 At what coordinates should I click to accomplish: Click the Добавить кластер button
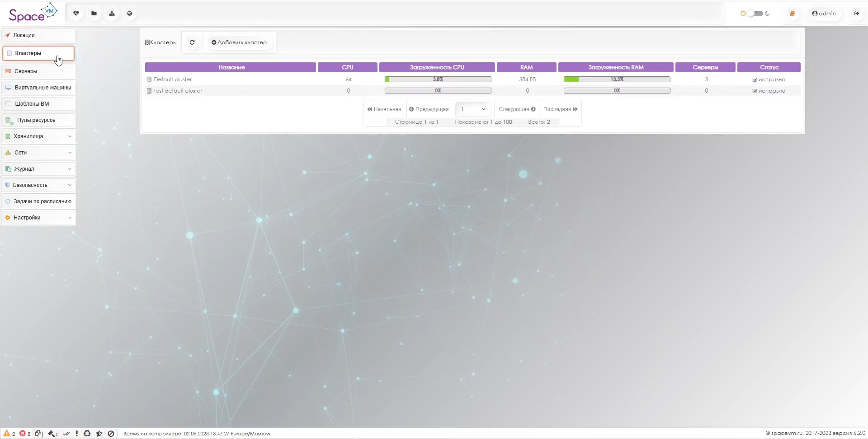[x=239, y=42]
